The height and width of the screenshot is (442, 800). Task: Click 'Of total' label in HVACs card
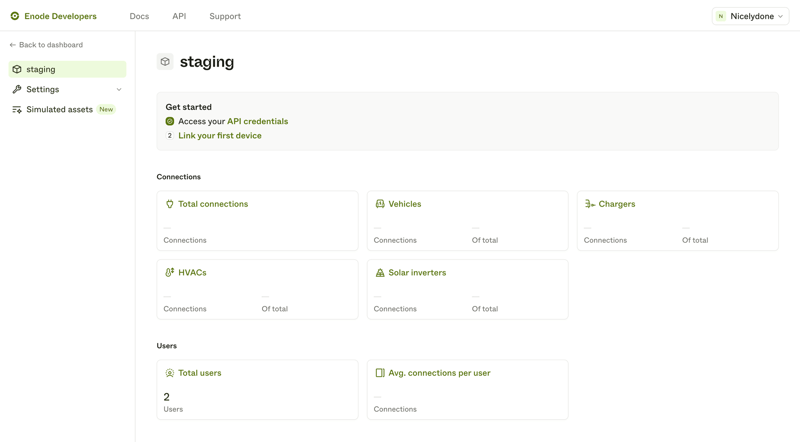(x=274, y=309)
